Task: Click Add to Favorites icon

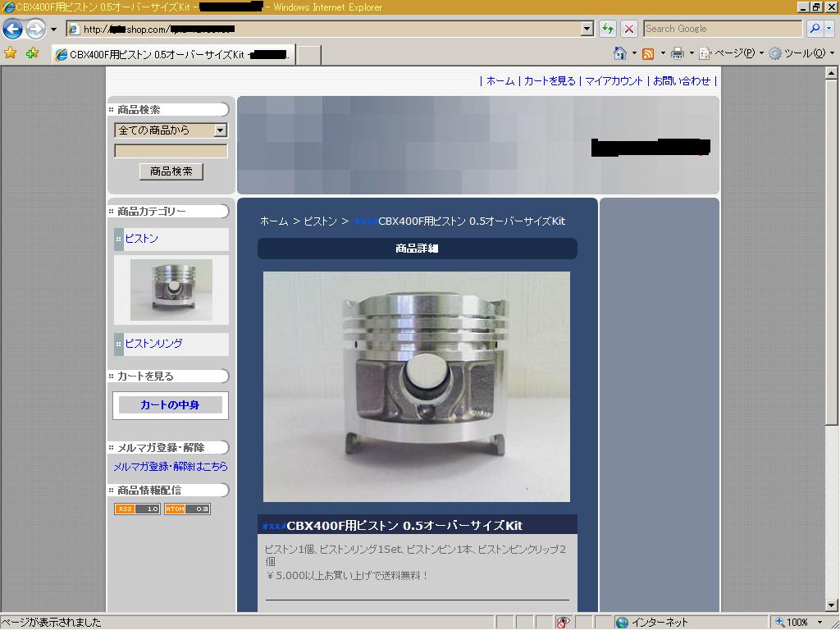Action: click(32, 53)
